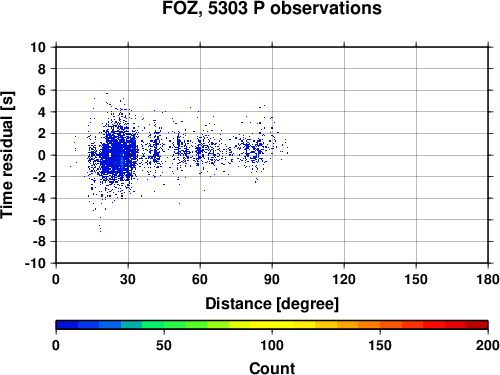
Task: Click the 'Count' colorbar label
Action: pos(272,368)
